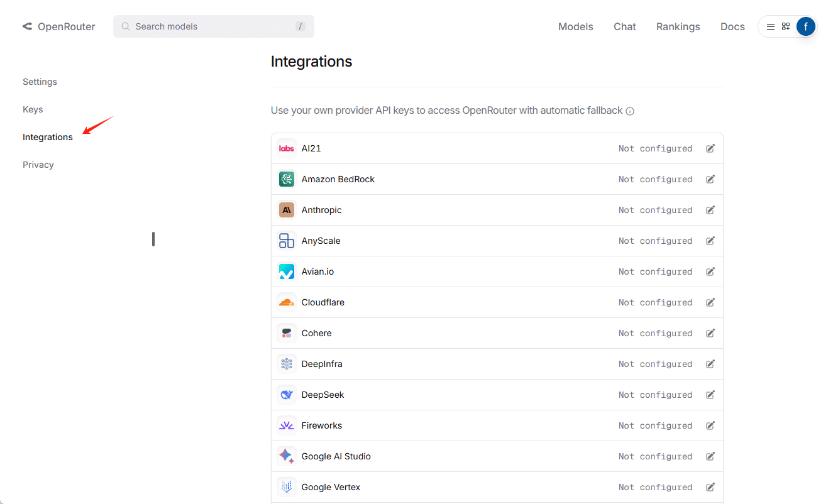Image resolution: width=833 pixels, height=504 pixels.
Task: Focus the Search models field
Action: pyautogui.click(x=213, y=26)
